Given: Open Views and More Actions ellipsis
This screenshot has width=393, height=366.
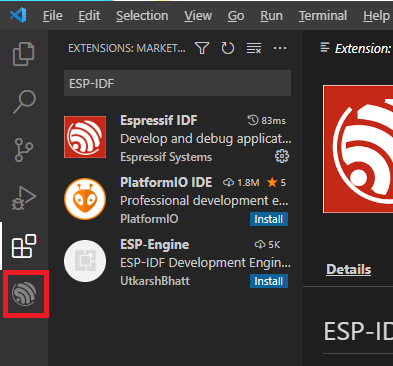Looking at the screenshot, I should (x=280, y=48).
